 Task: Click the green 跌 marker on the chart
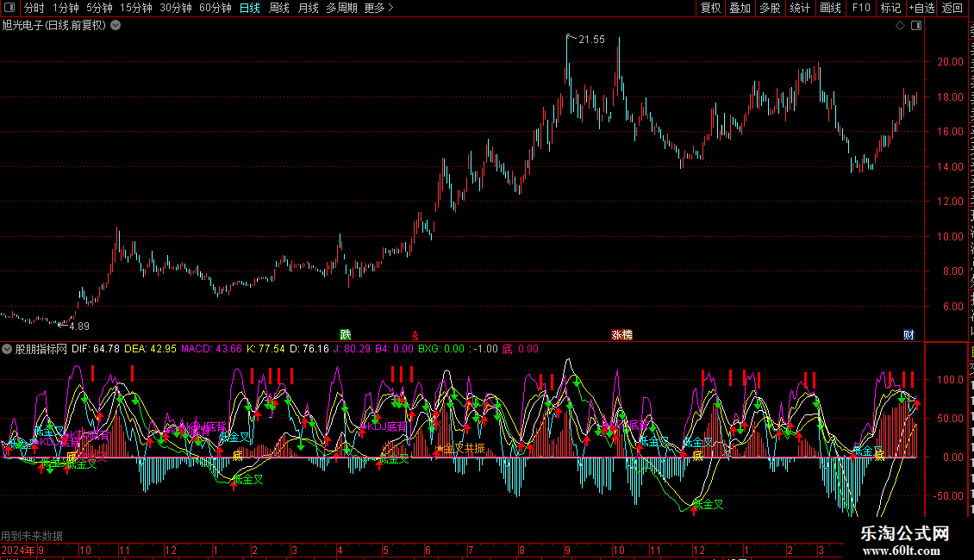click(346, 334)
